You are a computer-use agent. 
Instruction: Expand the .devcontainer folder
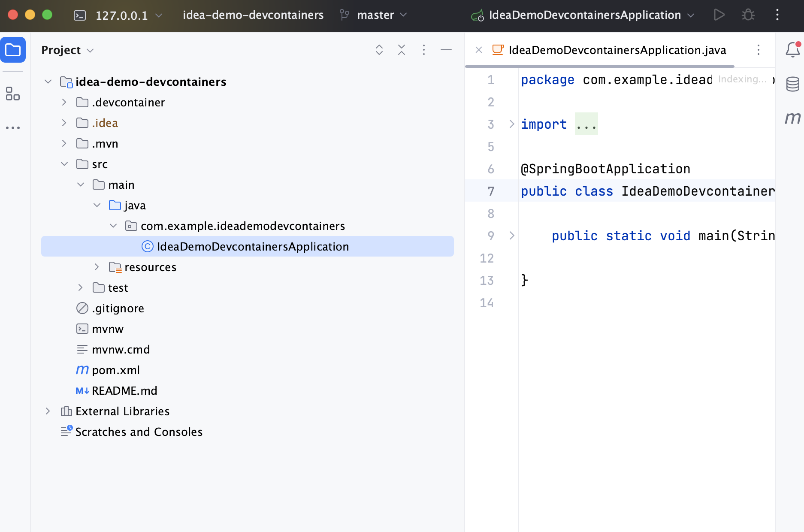coord(64,102)
